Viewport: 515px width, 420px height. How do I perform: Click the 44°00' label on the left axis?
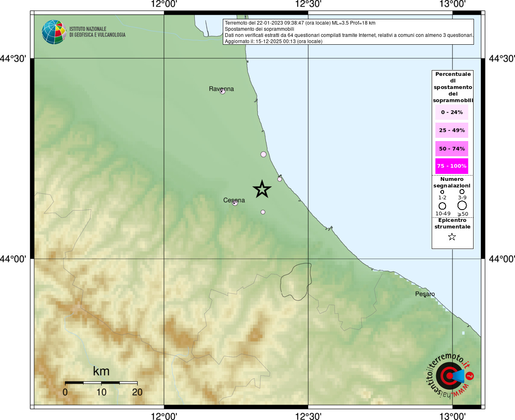point(13,259)
